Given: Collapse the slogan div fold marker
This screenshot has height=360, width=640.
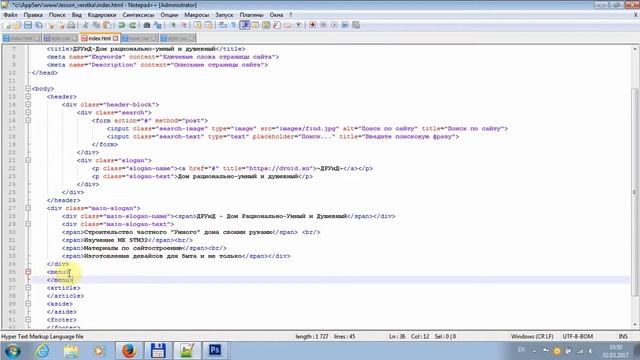Looking at the screenshot, I should tap(28, 160).
